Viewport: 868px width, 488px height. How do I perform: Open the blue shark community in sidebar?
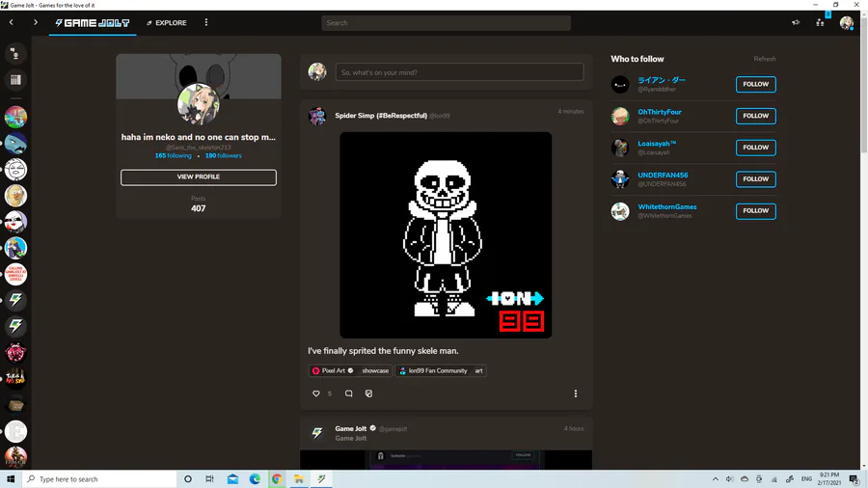pos(15,144)
